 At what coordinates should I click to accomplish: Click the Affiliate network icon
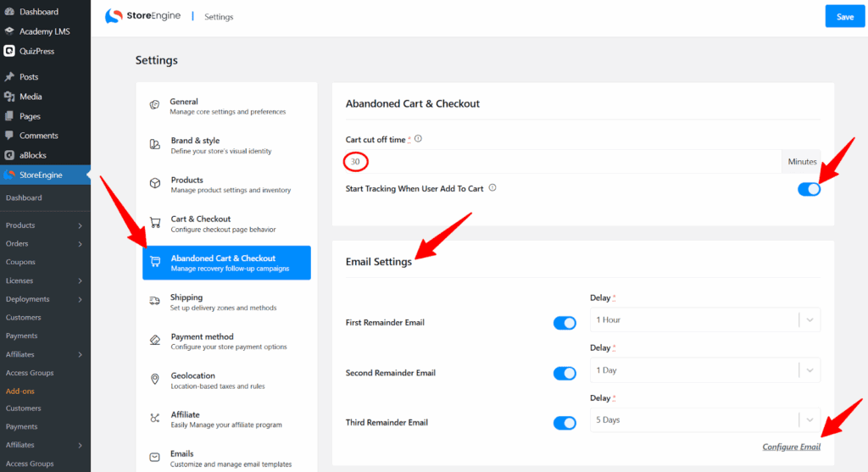155,419
